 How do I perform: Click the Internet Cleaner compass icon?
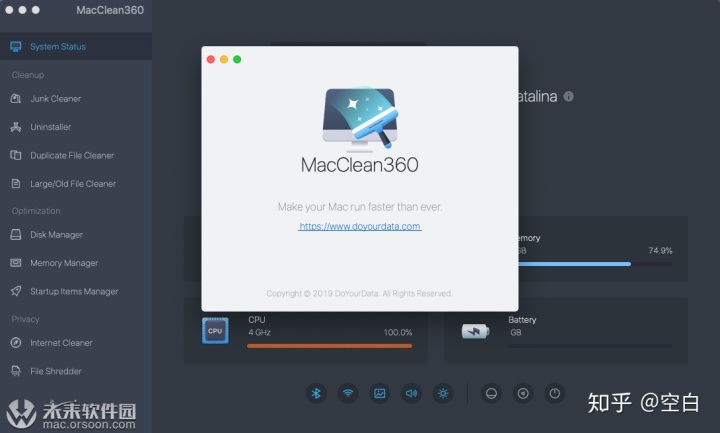(16, 343)
